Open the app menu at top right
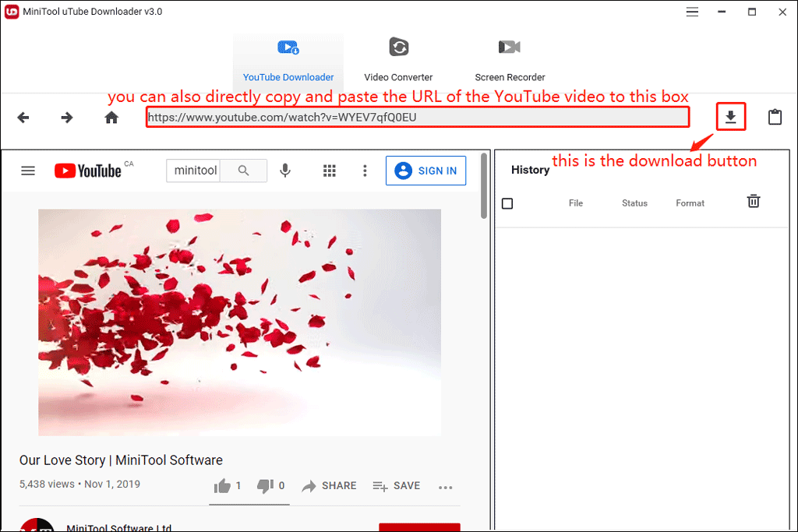The image size is (798, 532). 692,12
